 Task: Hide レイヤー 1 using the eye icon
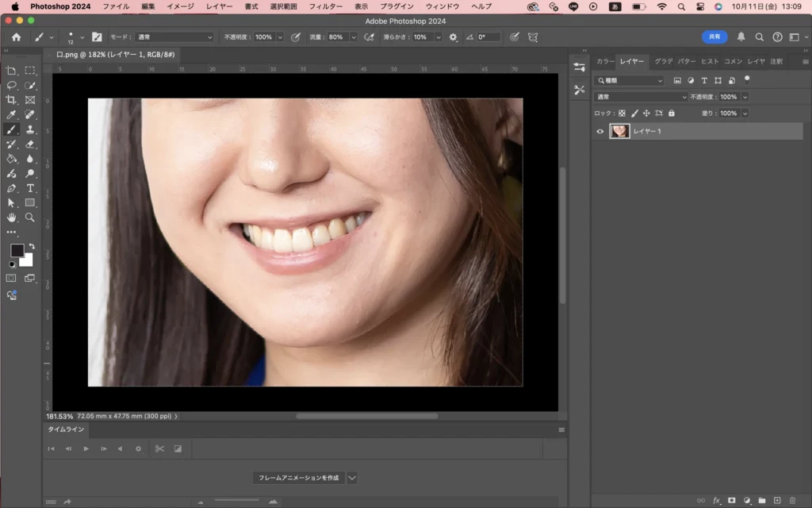pos(600,132)
